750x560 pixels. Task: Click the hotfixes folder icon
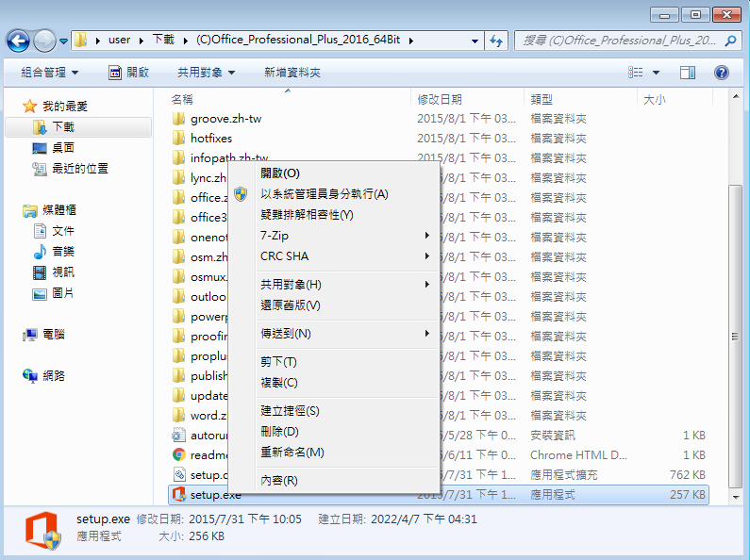(x=179, y=139)
